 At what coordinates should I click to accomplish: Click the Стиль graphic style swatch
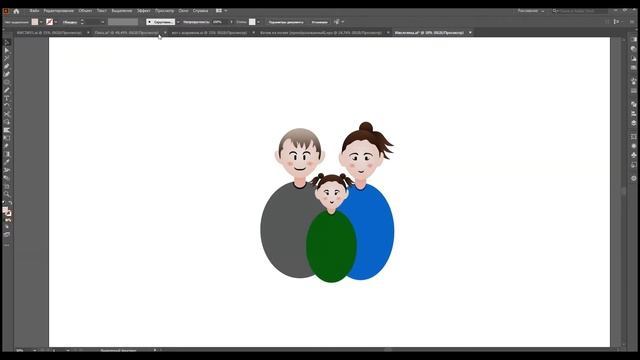coord(252,22)
